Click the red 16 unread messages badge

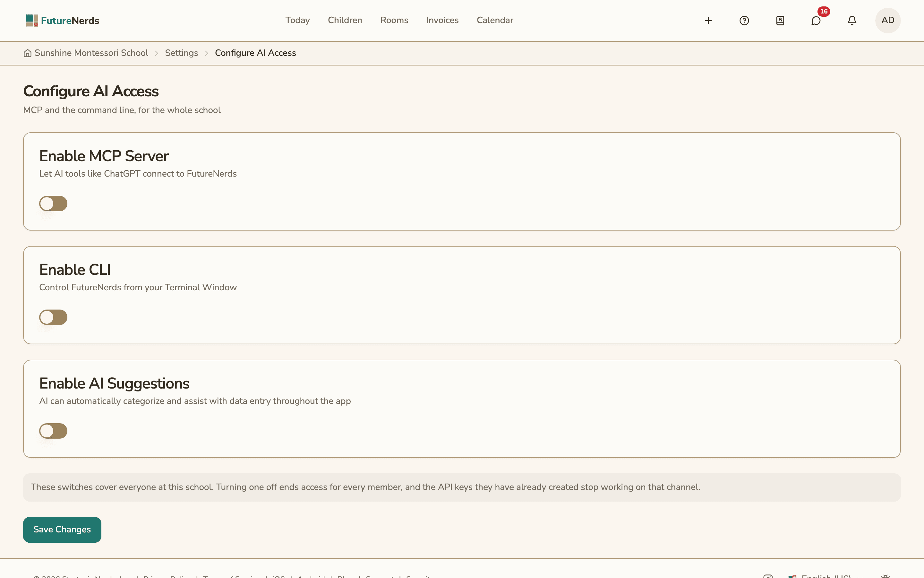(824, 12)
